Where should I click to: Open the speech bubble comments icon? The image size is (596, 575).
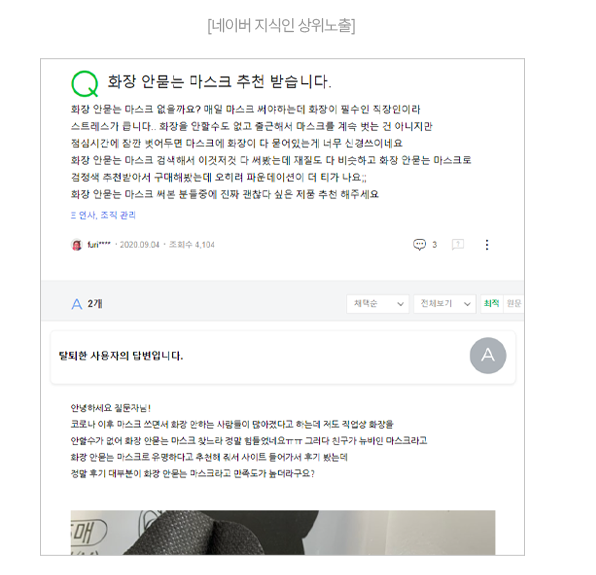pyautogui.click(x=419, y=244)
